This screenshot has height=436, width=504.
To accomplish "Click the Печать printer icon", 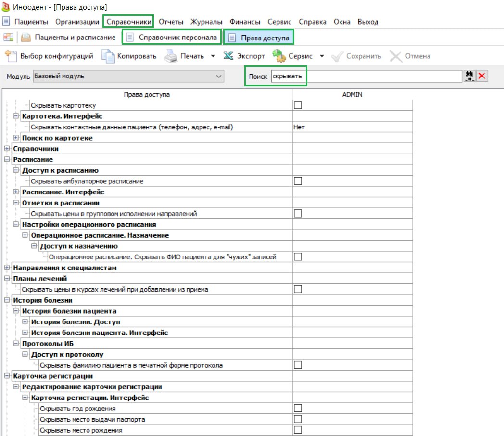I will 171,56.
